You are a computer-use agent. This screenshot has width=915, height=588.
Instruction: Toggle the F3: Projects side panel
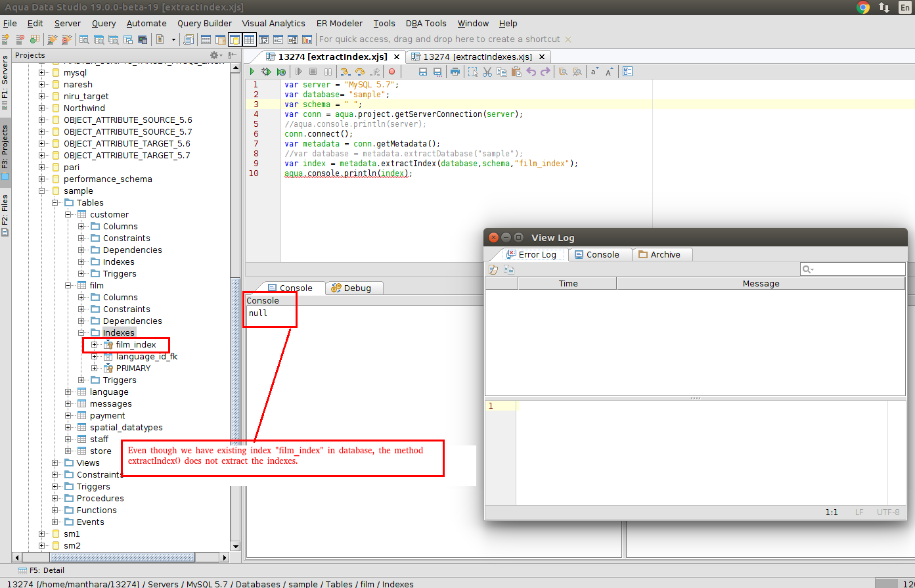pos(5,152)
